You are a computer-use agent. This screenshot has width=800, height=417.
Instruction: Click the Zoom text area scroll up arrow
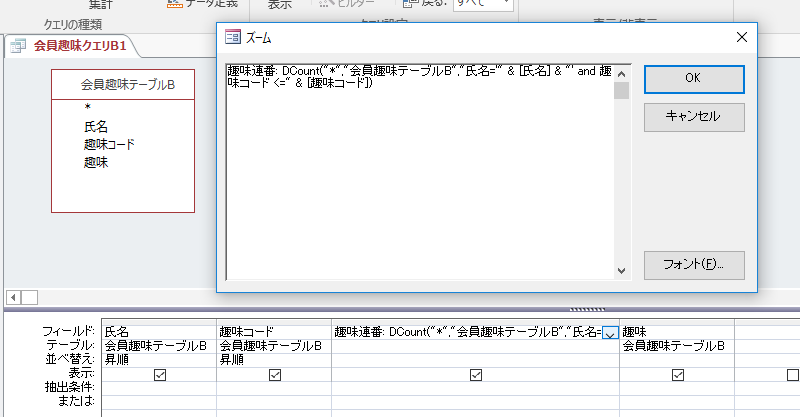pos(621,74)
